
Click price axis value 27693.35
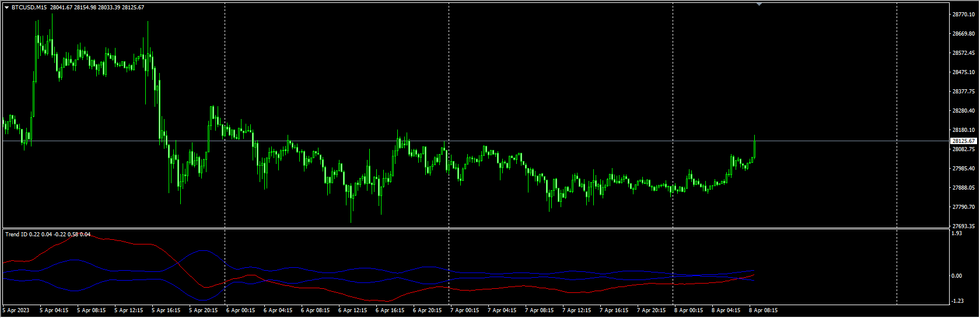(963, 226)
